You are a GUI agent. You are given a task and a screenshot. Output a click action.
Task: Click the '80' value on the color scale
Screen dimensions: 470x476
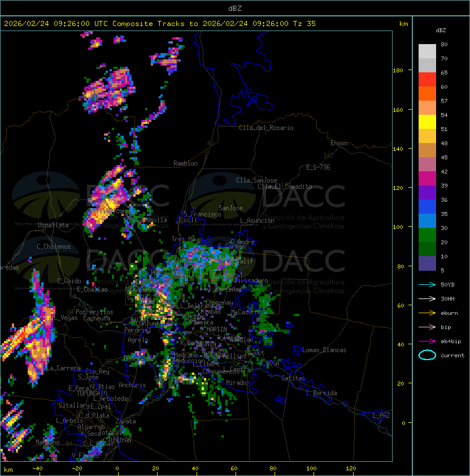tap(444, 44)
